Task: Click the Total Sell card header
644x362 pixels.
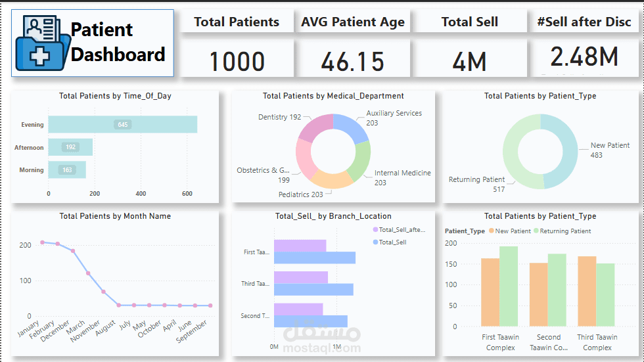Action: 469,22
